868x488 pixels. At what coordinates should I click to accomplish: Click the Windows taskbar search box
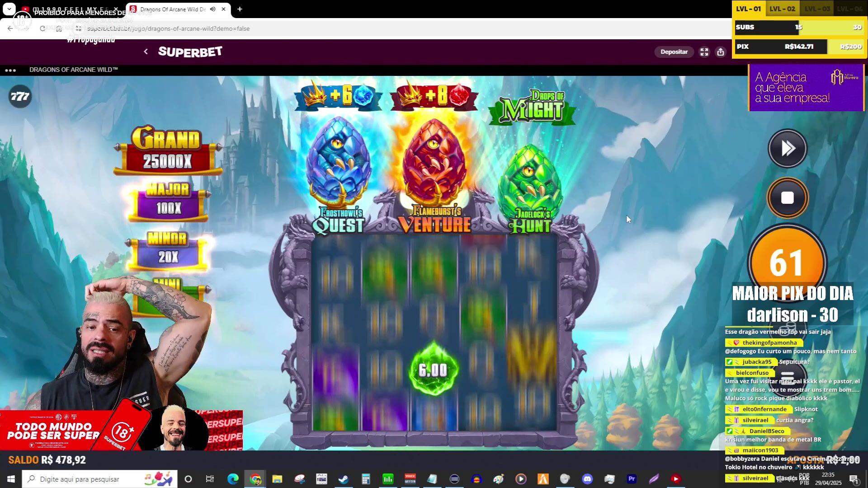point(99,479)
